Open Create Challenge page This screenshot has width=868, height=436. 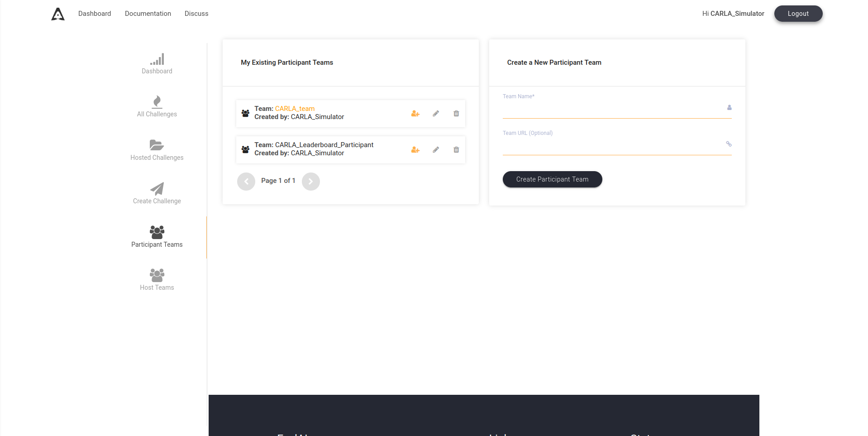tap(157, 194)
